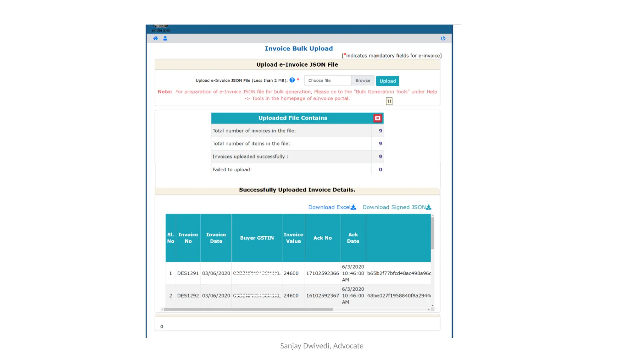This screenshot has width=644, height=362.
Task: Click the vertical table scrollbar
Action: click(x=432, y=233)
